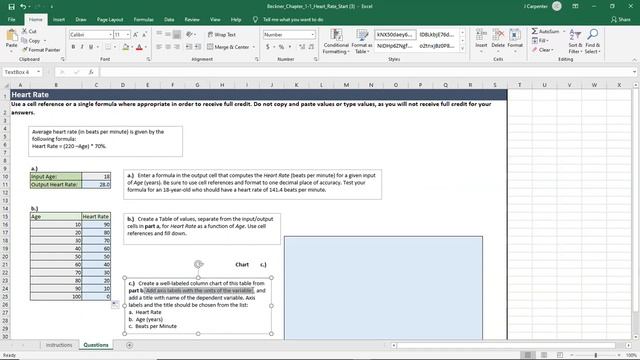Screen dimensions: 640x360
Task: Add a new sheet with the plus button
Action: pos(129,345)
